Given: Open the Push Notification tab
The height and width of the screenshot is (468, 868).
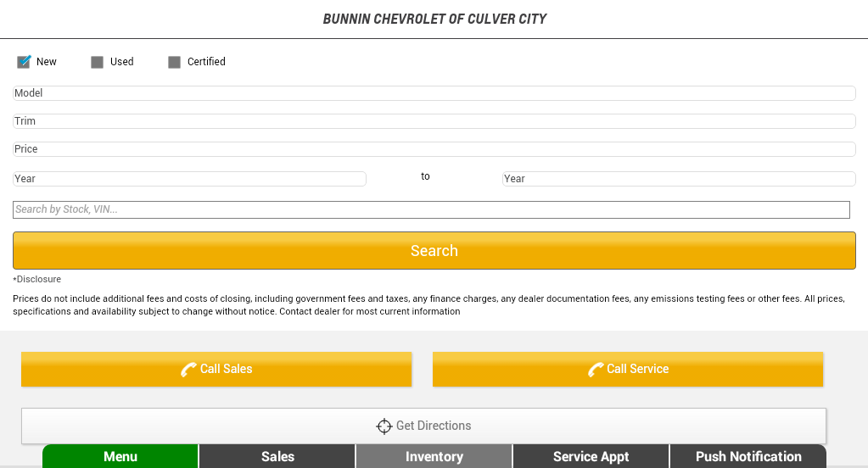Looking at the screenshot, I should (x=748, y=456).
